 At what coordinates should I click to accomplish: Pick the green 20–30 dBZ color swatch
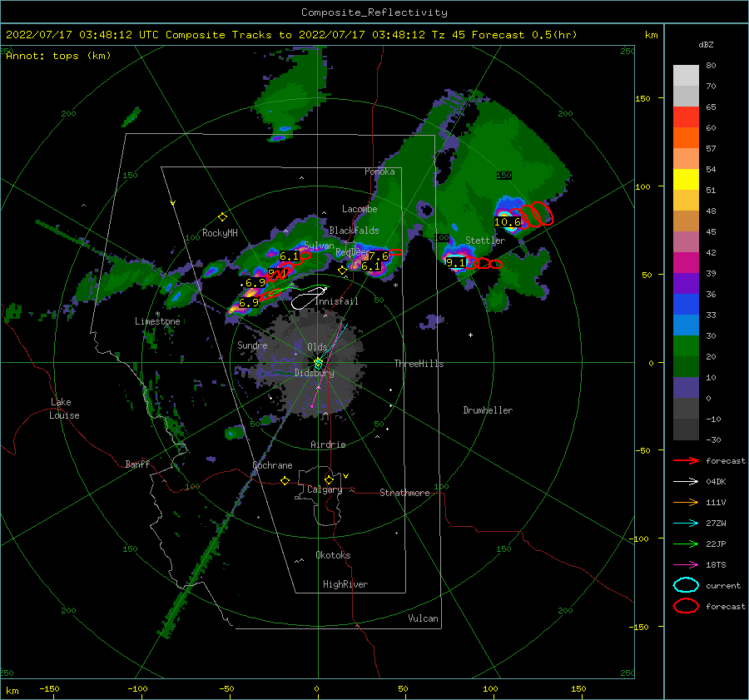click(x=686, y=346)
